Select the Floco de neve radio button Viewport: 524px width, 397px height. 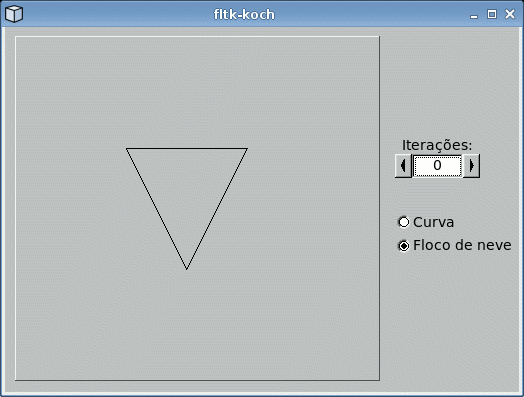[x=404, y=246]
